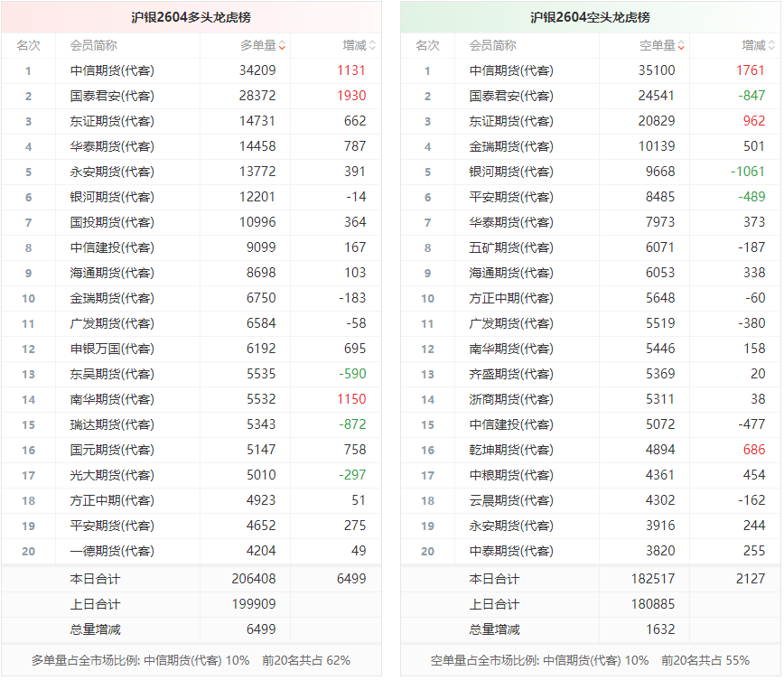Click 方正中期(代客) in long table
Screen dimensions: 784x680
coord(112,500)
